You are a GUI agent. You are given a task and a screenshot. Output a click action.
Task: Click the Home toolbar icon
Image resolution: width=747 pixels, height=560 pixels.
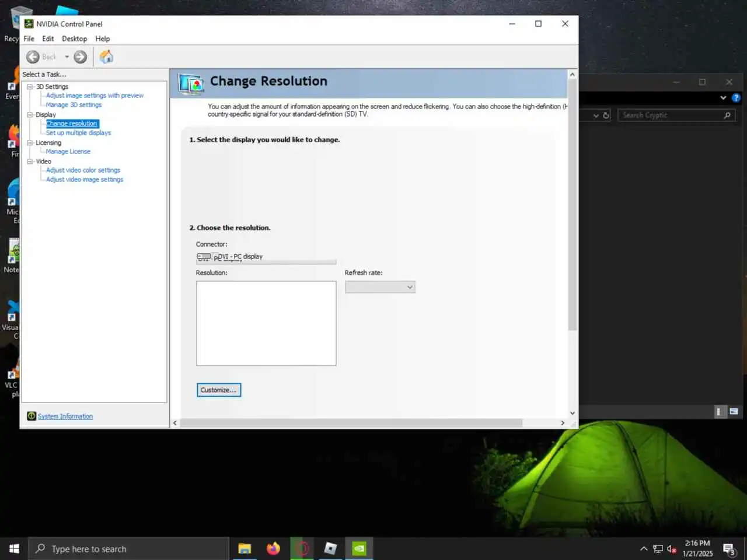click(106, 57)
